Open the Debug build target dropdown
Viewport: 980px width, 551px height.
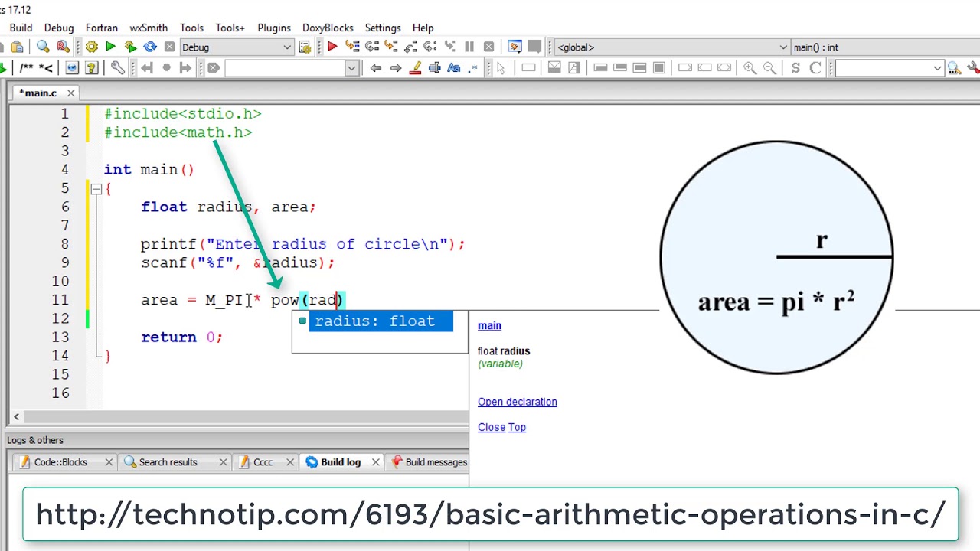[x=287, y=47]
